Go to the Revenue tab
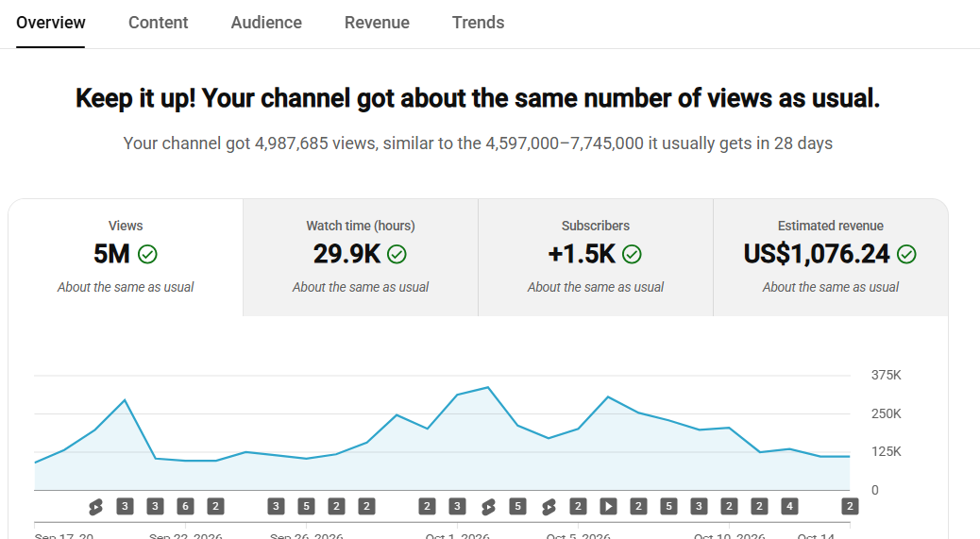This screenshot has width=980, height=539. [377, 23]
